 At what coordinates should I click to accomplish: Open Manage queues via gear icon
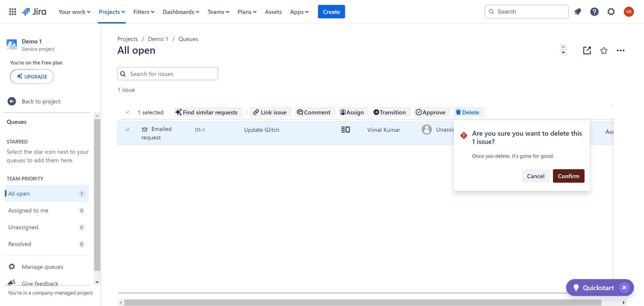(x=12, y=266)
